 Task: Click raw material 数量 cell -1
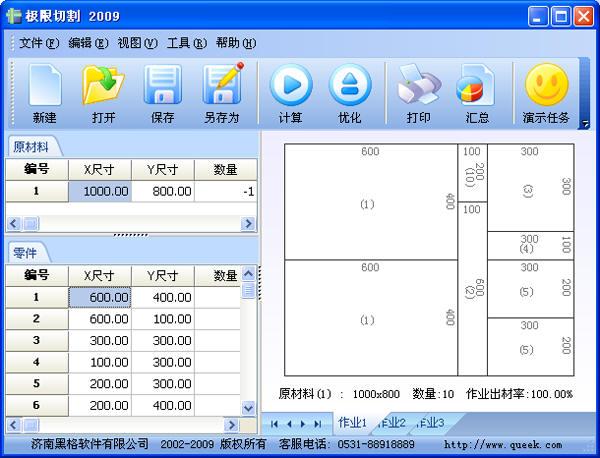point(226,191)
